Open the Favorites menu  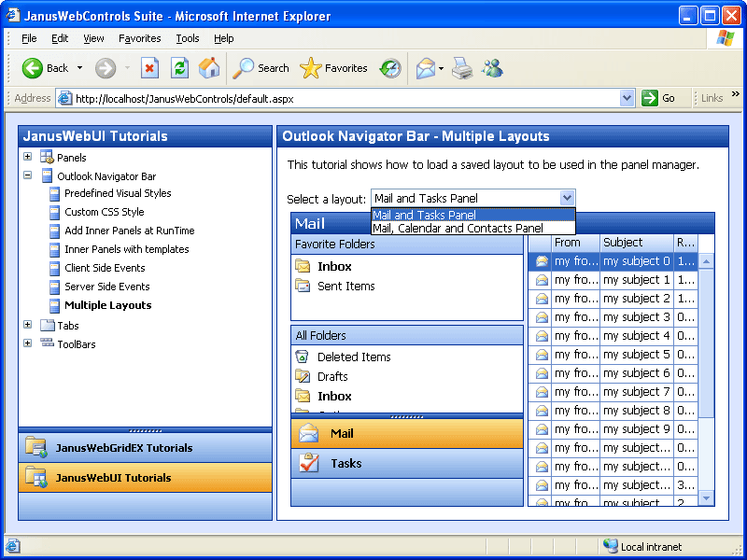pos(139,38)
